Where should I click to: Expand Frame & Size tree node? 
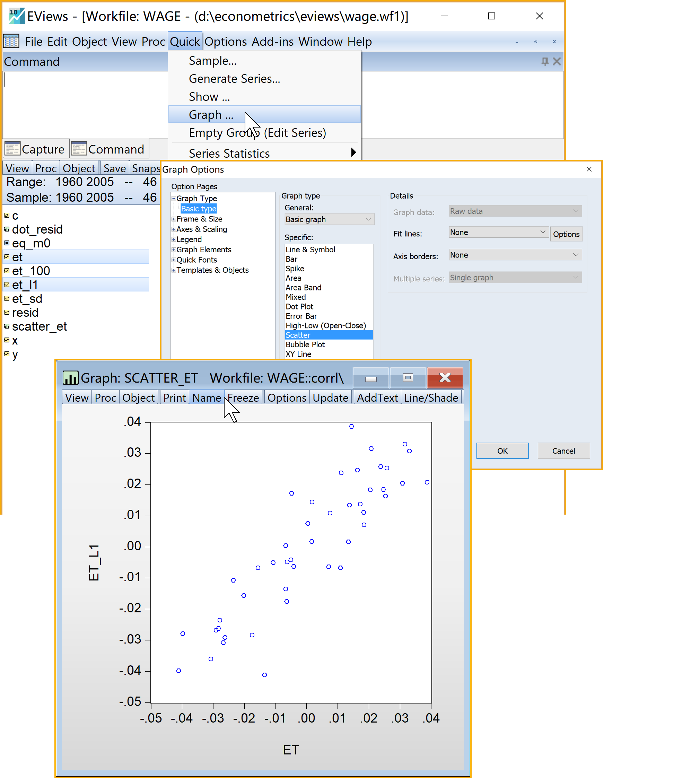tap(174, 219)
